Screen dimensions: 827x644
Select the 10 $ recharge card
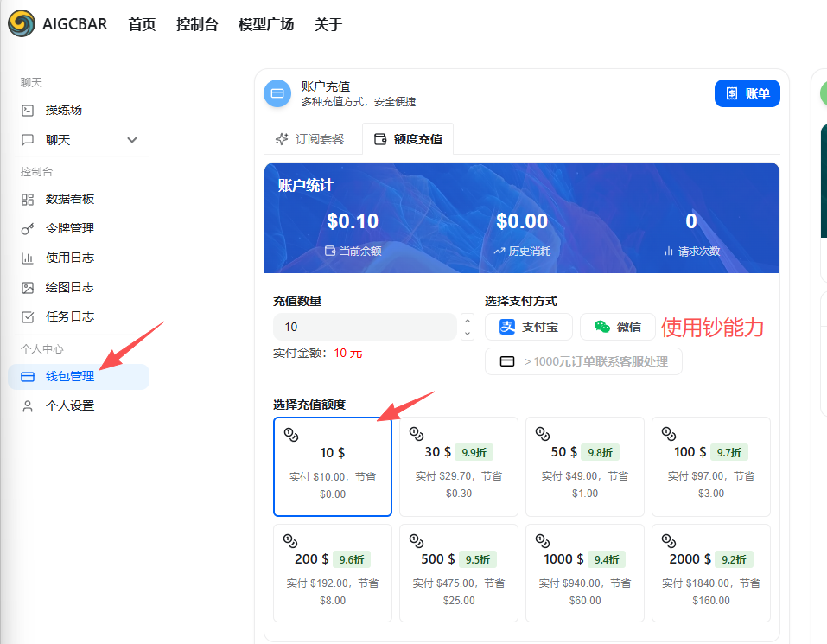333,467
